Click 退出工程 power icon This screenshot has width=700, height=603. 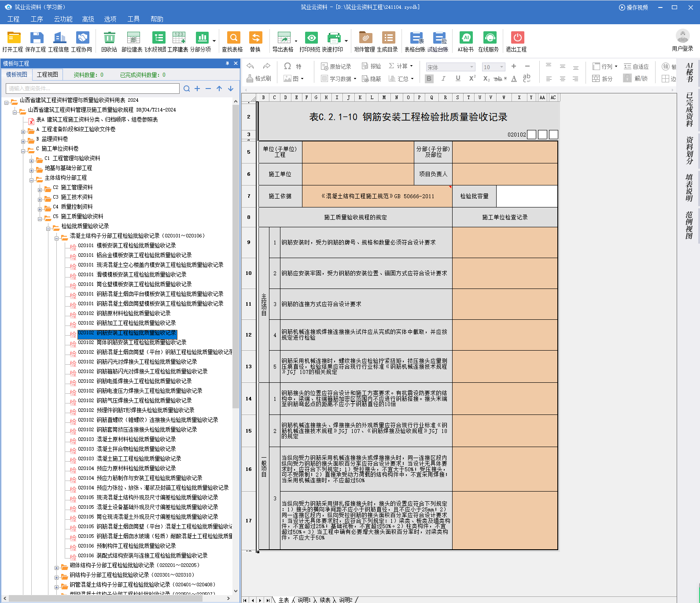517,41
